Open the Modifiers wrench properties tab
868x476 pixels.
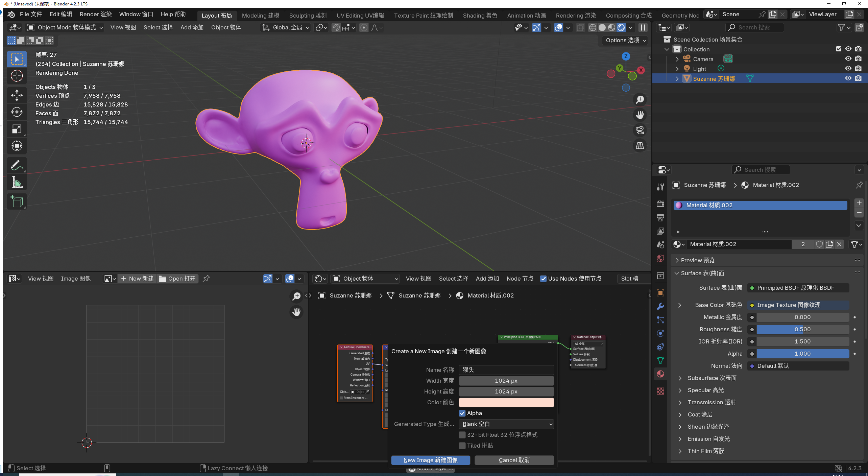click(x=660, y=306)
